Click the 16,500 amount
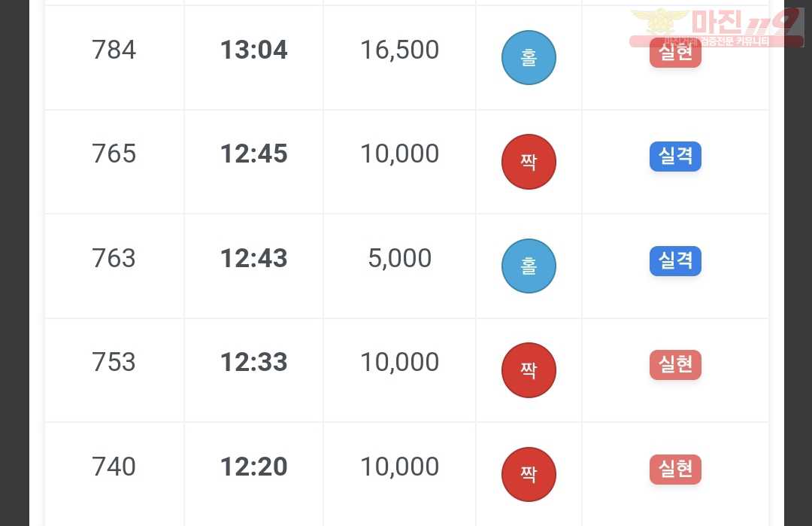 (x=399, y=50)
